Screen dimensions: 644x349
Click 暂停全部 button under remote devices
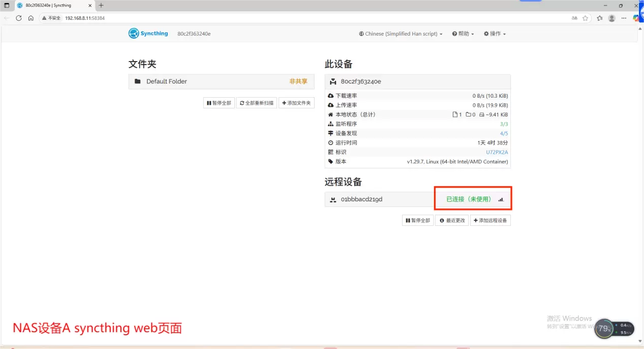click(418, 221)
